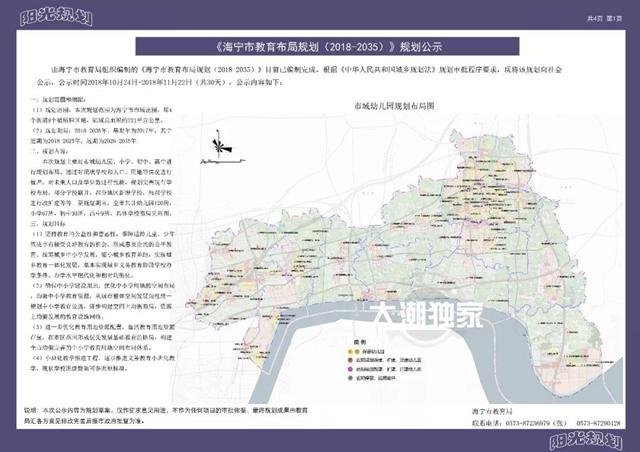Click the yellow legend dots for retained kindergartens
Image resolution: width=640 pixels, height=452 pixels.
[353, 352]
